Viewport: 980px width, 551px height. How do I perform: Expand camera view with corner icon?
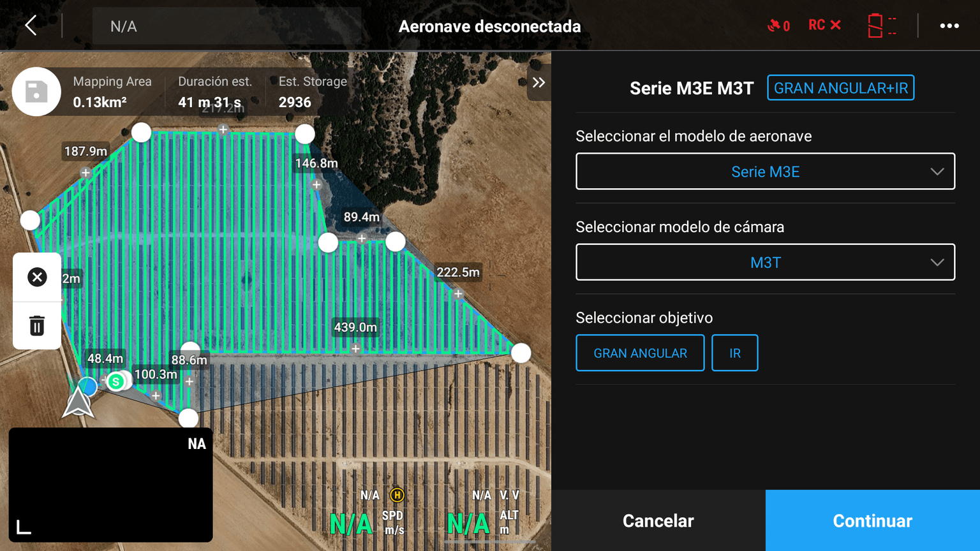pyautogui.click(x=24, y=527)
